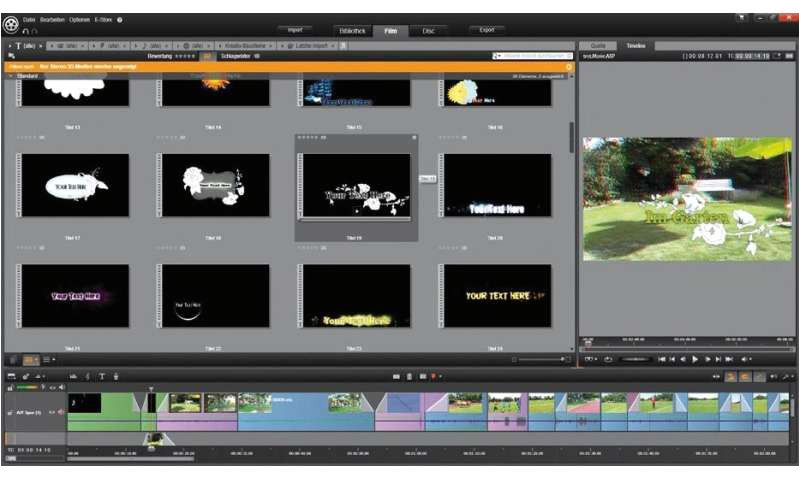Mute the A/V Spur track audio
The image size is (800, 480).
coord(61,410)
